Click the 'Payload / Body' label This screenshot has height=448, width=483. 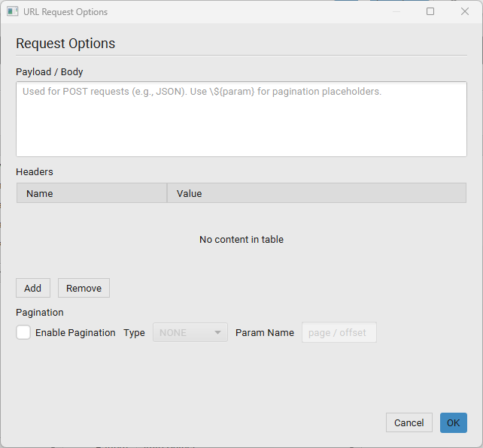point(50,72)
